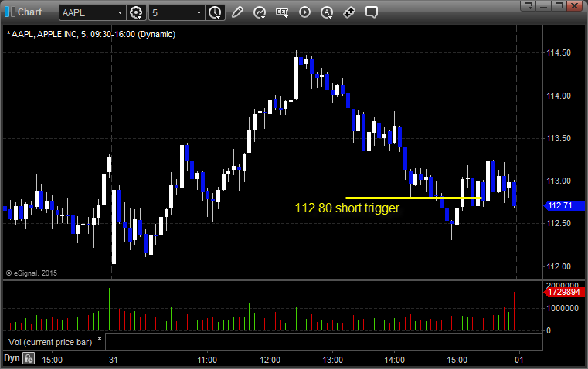Click the 31 date axis label
588x369 pixels.
(x=114, y=360)
